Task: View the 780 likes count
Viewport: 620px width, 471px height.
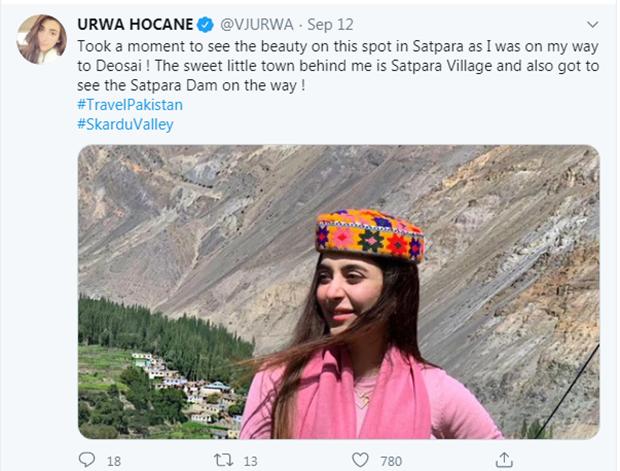Action: coord(391,461)
